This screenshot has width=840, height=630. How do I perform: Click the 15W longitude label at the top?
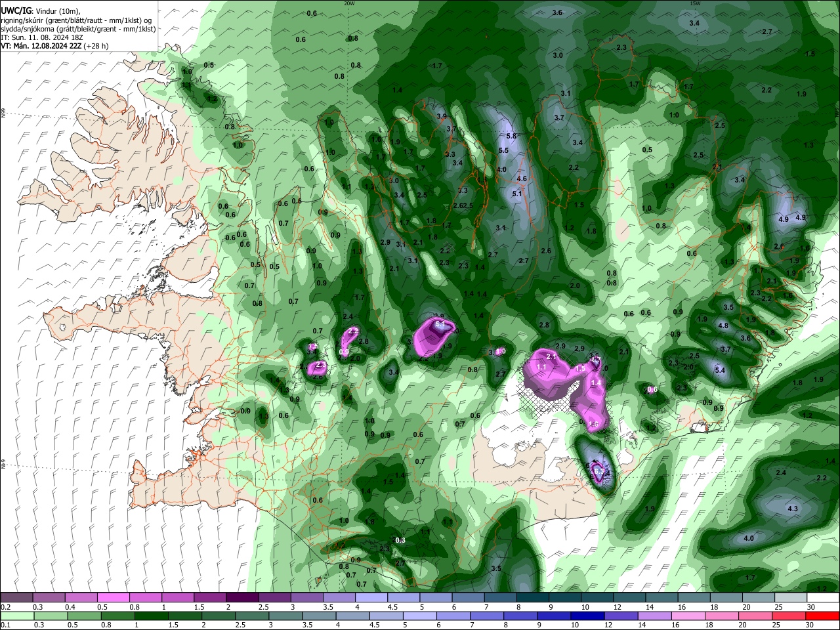(x=695, y=3)
